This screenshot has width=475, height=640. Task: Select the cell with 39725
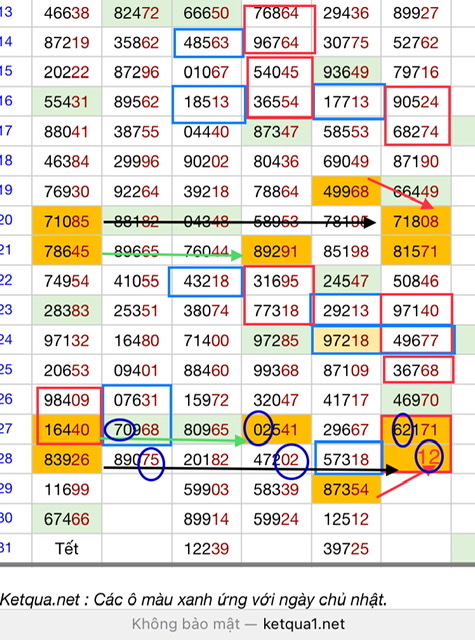(x=346, y=549)
